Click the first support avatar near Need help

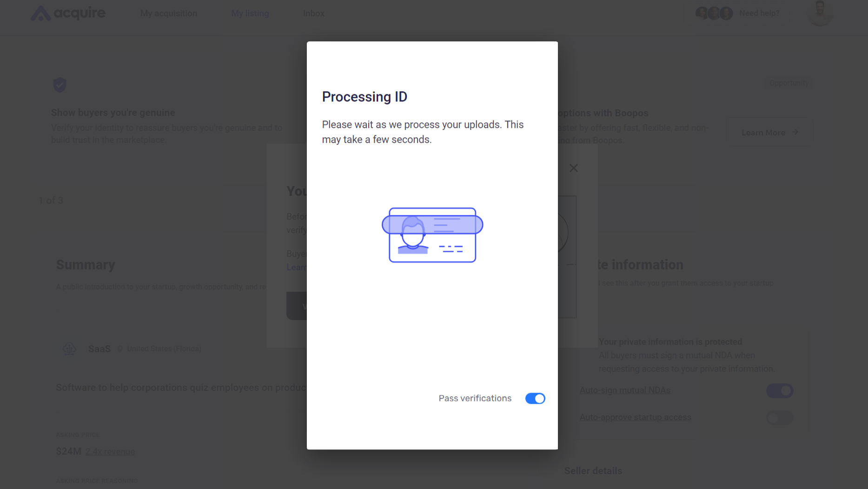[x=701, y=13]
